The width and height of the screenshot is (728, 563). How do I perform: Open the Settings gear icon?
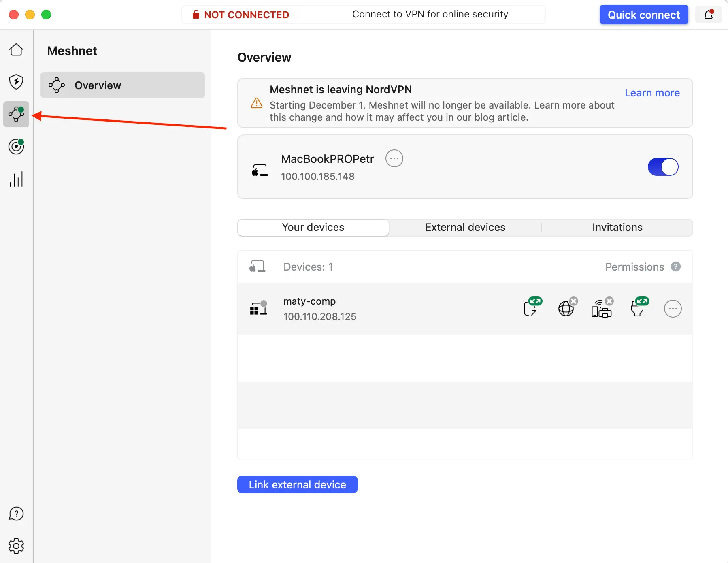click(16, 546)
